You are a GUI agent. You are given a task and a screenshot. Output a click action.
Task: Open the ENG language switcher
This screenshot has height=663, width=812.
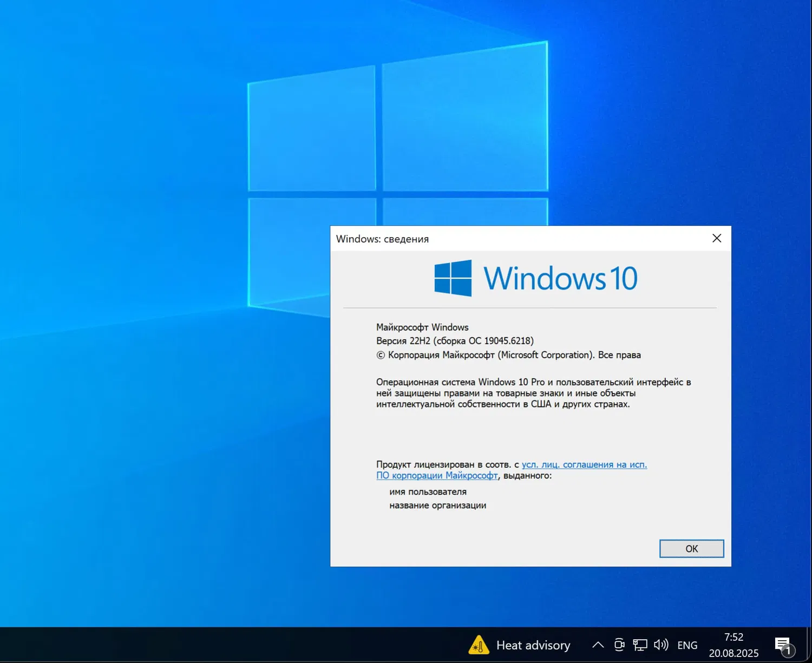tap(687, 645)
